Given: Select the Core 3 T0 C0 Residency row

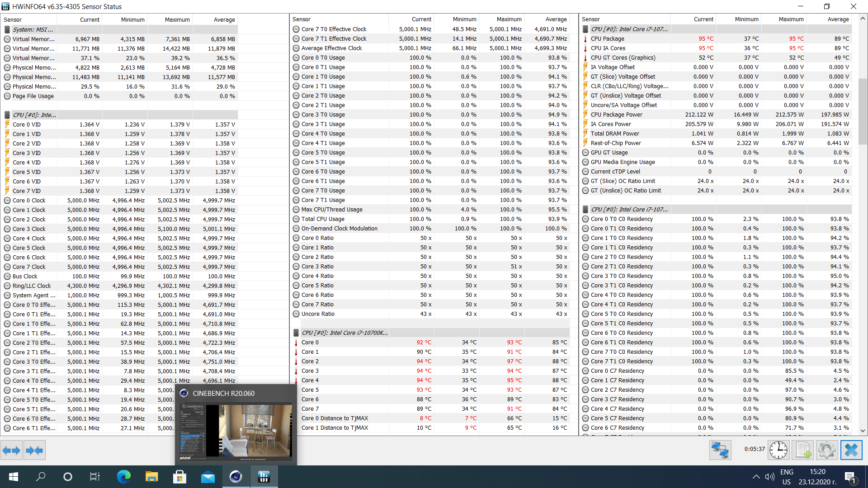Looking at the screenshot, I should coord(716,276).
